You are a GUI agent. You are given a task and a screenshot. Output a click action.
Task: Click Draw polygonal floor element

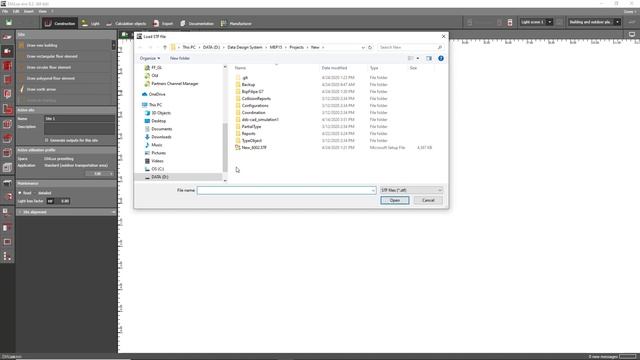coord(51,78)
